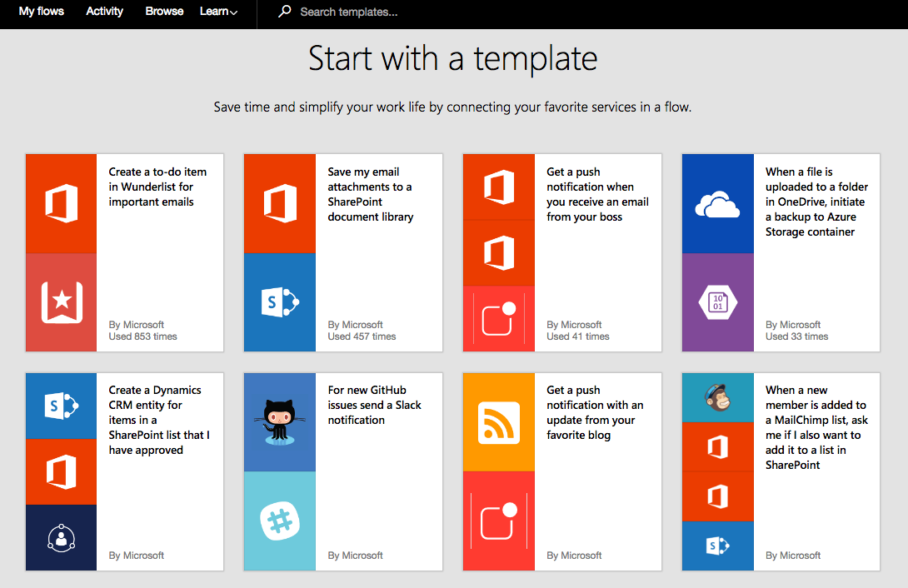Click 'Used 33 times' text
Viewport: 908px width, 588px height.
(797, 336)
